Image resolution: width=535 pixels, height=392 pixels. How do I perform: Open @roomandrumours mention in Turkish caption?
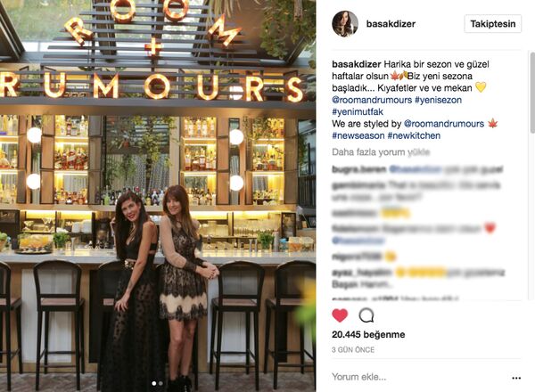coord(372,100)
